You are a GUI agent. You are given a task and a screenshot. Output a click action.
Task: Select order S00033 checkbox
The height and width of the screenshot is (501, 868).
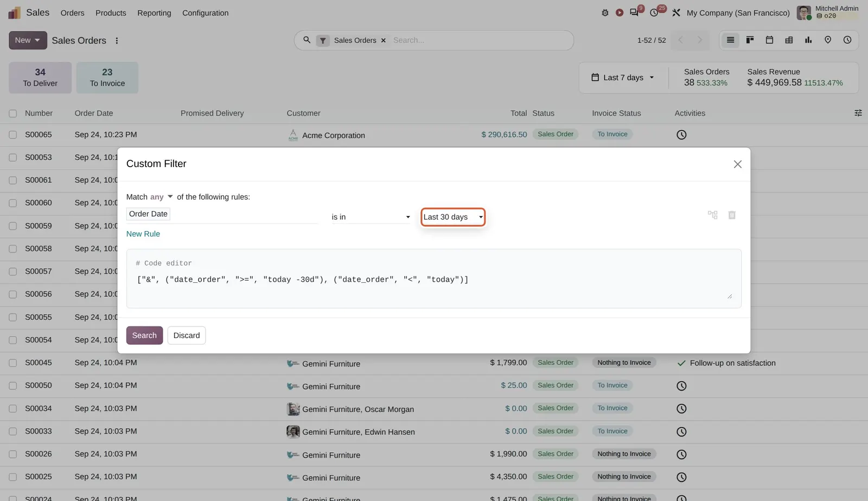12,432
